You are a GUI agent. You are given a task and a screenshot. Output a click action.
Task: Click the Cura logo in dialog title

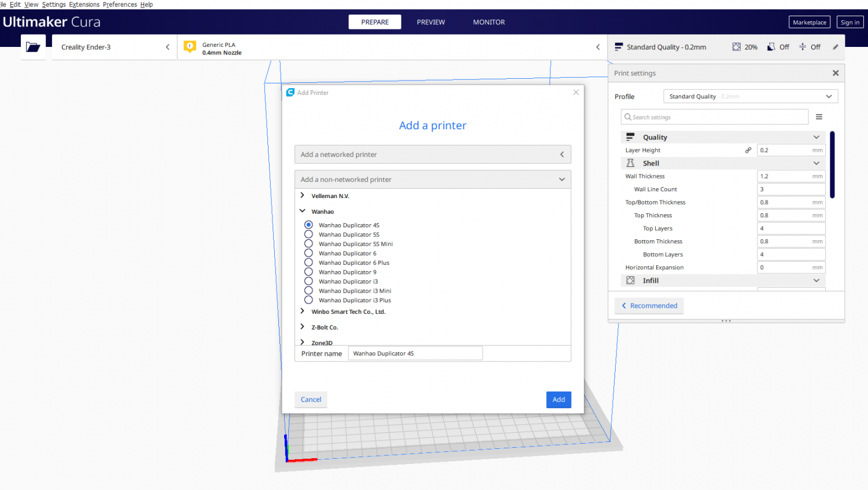click(x=290, y=92)
